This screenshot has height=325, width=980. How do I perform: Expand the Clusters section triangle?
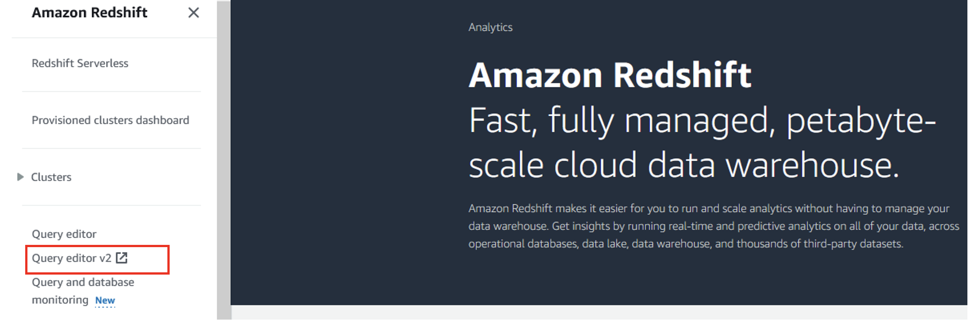20,177
